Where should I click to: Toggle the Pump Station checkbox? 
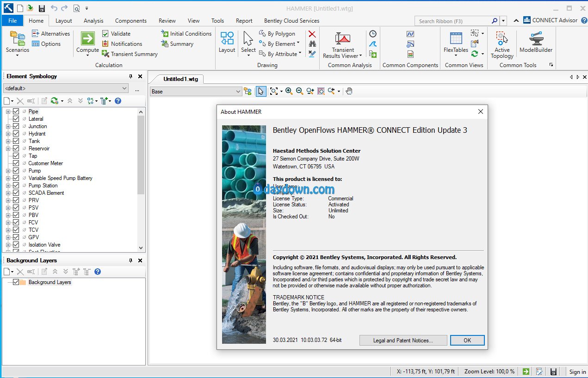[16, 186]
